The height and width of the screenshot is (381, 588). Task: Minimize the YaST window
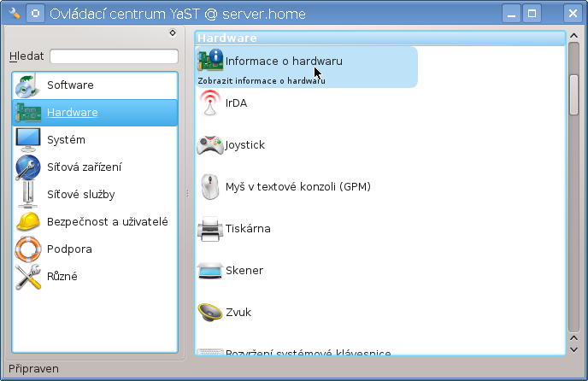(511, 14)
